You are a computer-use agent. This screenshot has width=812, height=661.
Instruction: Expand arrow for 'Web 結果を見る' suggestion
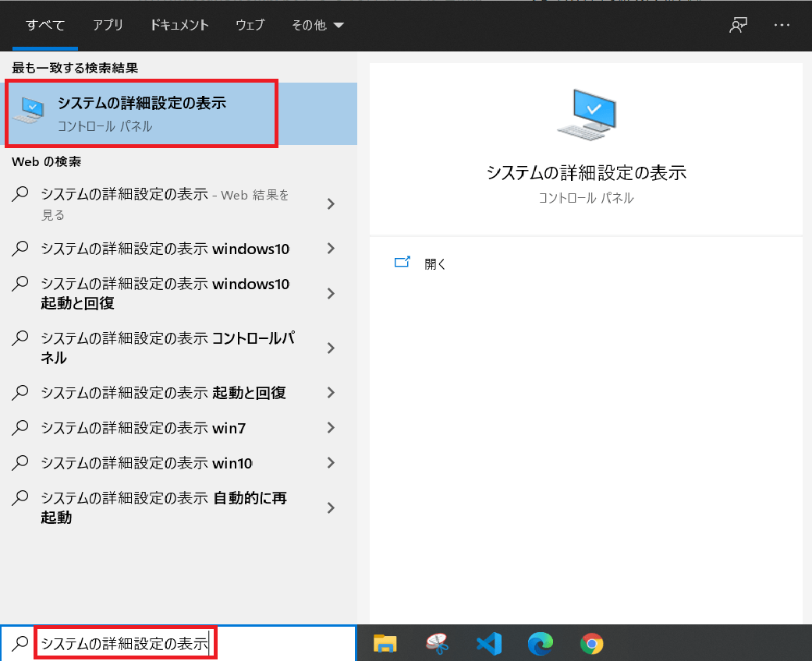coord(331,204)
